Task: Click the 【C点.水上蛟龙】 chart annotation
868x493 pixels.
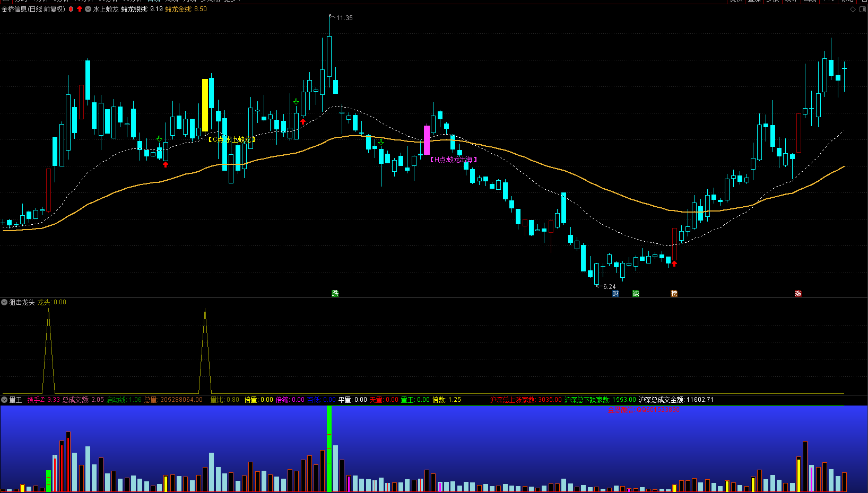Action: [231, 139]
